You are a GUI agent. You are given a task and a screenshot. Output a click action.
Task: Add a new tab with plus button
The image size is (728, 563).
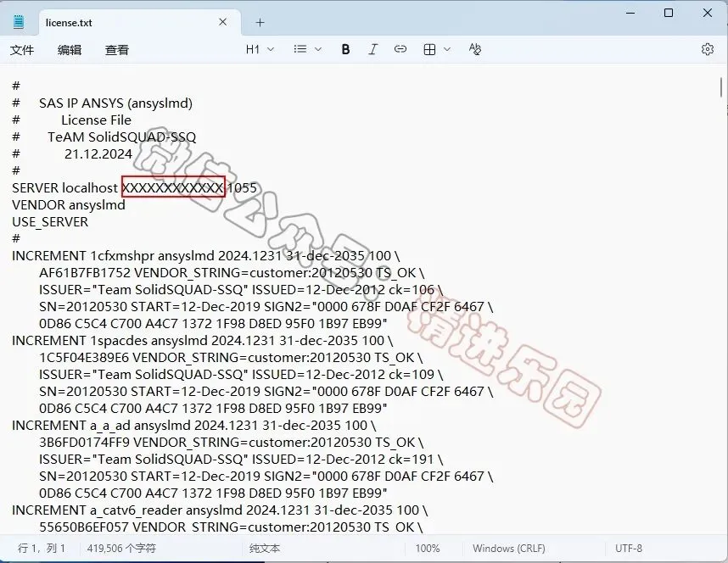(x=260, y=22)
